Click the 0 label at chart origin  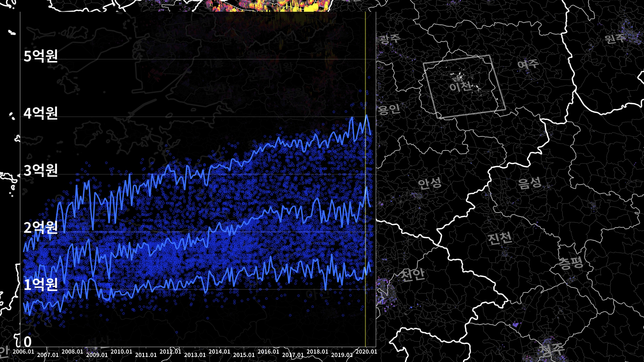28,342
